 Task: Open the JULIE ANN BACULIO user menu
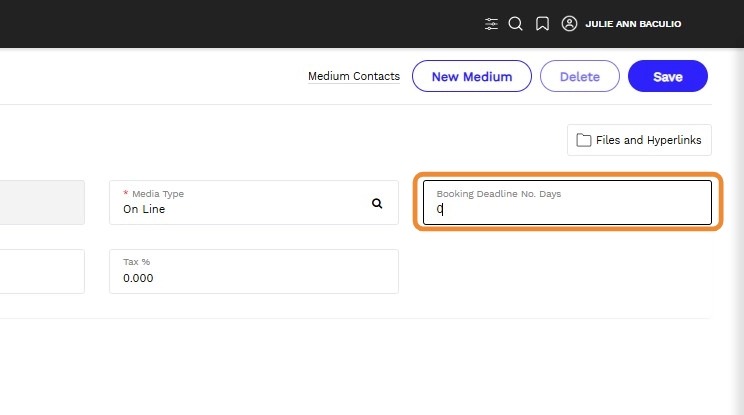[x=633, y=24]
